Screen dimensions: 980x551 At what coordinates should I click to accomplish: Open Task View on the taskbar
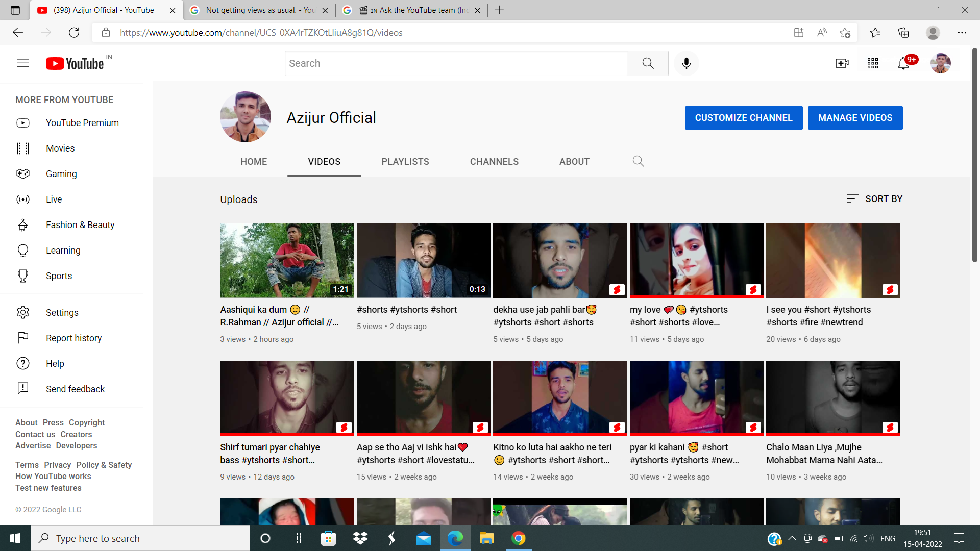tap(296, 538)
